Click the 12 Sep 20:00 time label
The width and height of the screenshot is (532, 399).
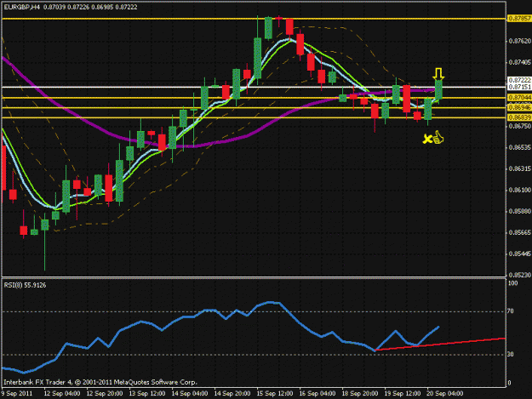(x=105, y=394)
